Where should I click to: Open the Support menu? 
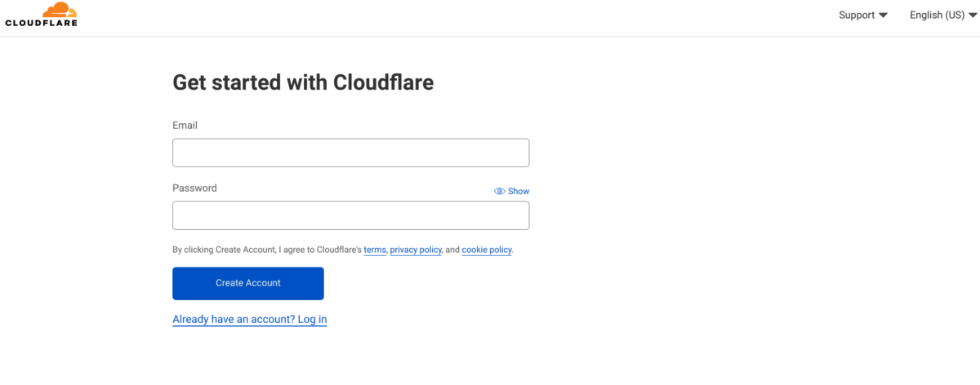(x=857, y=15)
